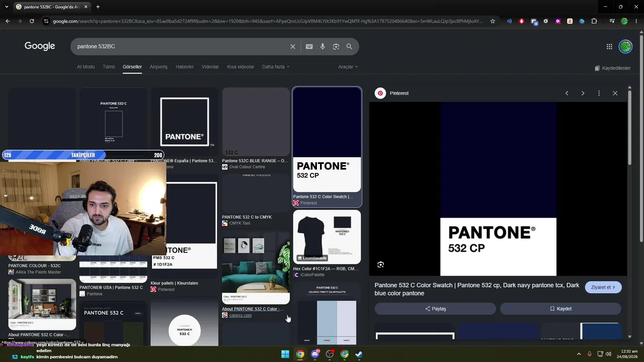The image size is (644, 362).
Task: Switch to the AI Modu tab
Action: point(86,67)
